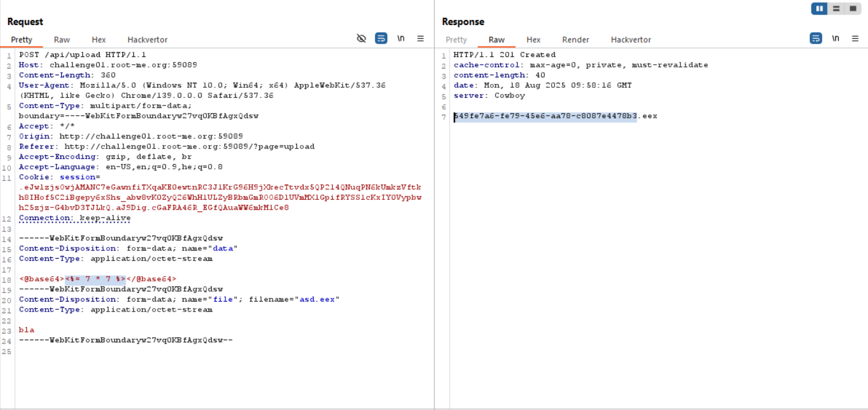Image resolution: width=868 pixels, height=410 pixels.
Task: Open the Response Hackvertor tab
Action: tap(631, 40)
